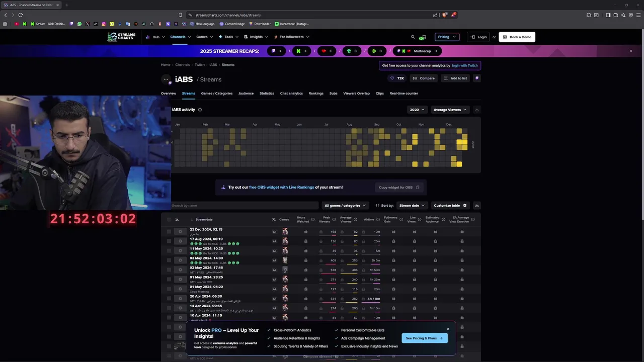Click the language column translate icon
This screenshot has width=644, height=362.
tap(274, 219)
